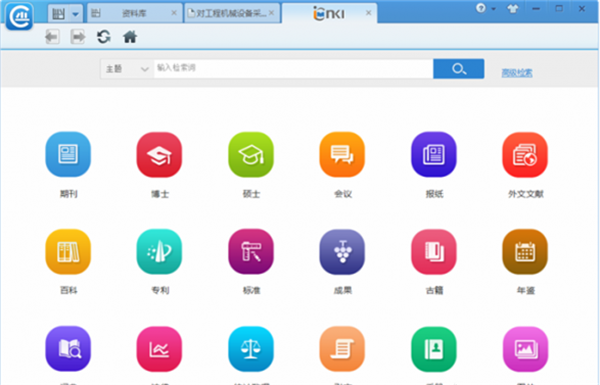Open the 硕士 master's theses icon
Image resolution: width=600 pixels, height=385 pixels.
pyautogui.click(x=251, y=155)
